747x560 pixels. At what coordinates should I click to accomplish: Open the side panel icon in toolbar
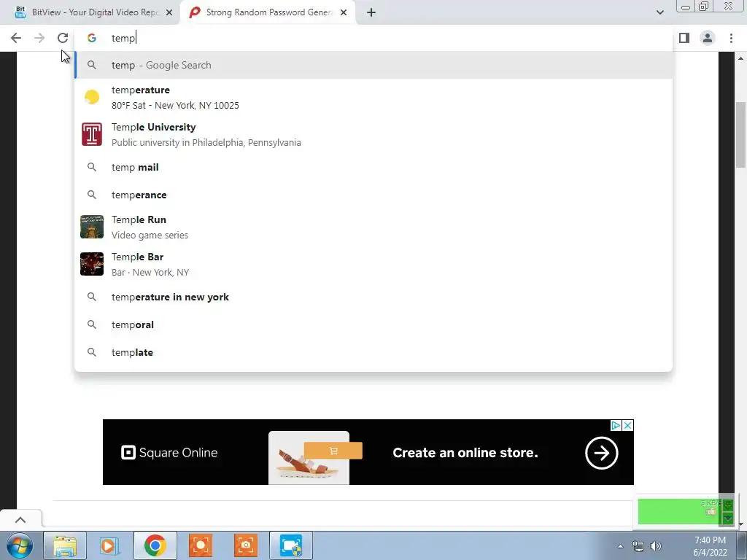click(684, 38)
